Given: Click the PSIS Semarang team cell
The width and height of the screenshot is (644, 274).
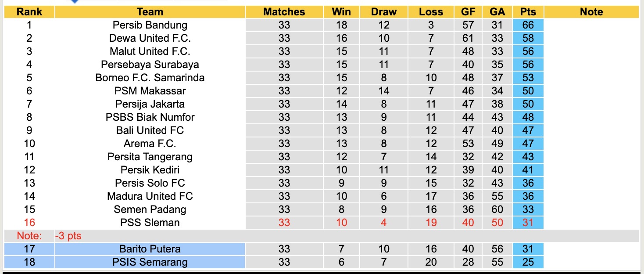Looking at the screenshot, I should coord(150,262).
